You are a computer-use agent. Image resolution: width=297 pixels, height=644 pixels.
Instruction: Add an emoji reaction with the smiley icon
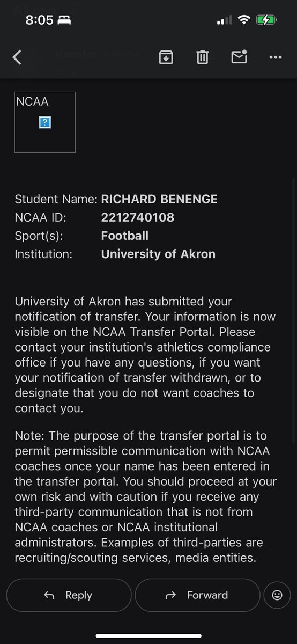coord(277,595)
